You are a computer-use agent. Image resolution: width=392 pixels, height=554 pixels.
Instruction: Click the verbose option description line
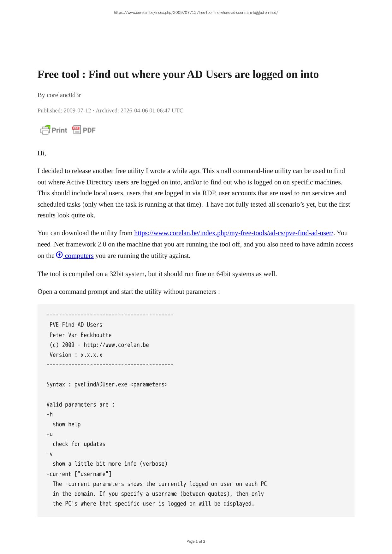(x=110, y=464)
